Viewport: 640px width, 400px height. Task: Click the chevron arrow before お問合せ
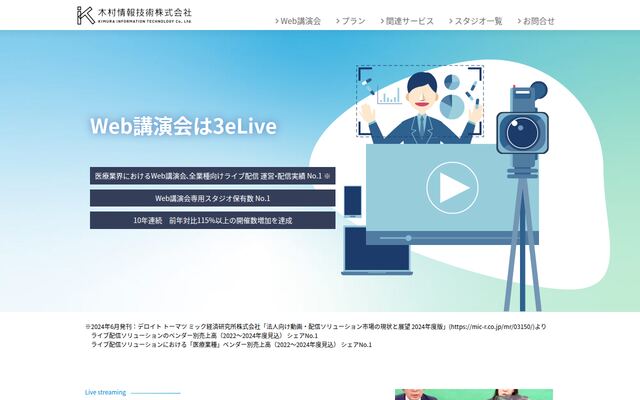519,21
